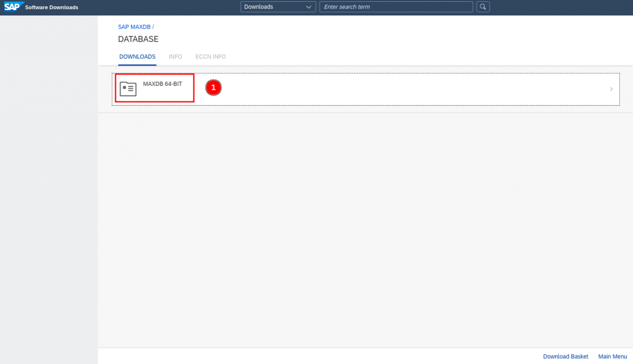The width and height of the screenshot is (633, 364).
Task: Open the Downloads dropdown arrow
Action: tap(309, 7)
